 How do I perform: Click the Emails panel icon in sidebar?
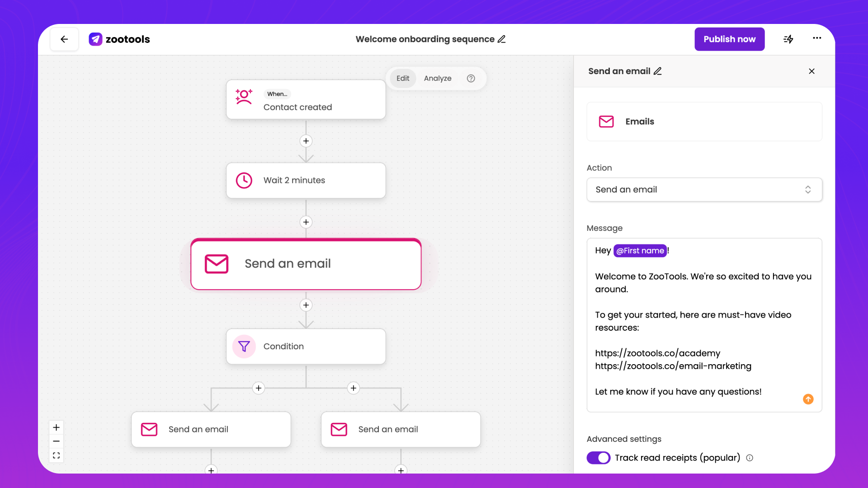(607, 122)
